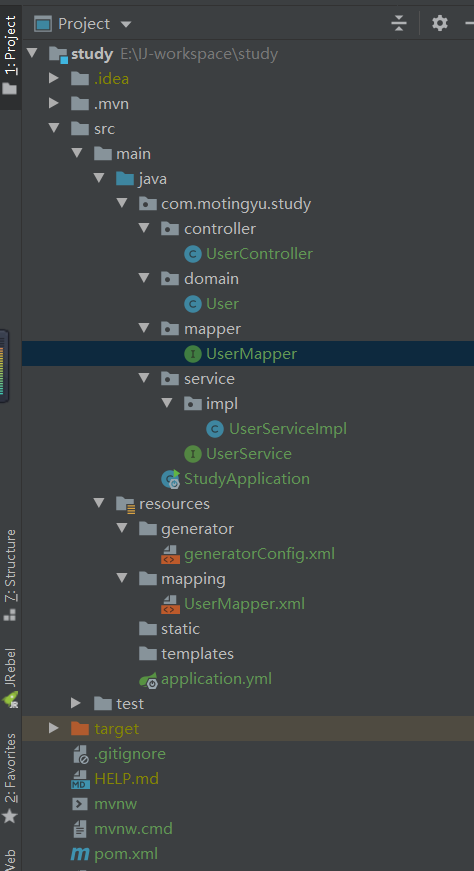Open Project panel settings gear

440,23
